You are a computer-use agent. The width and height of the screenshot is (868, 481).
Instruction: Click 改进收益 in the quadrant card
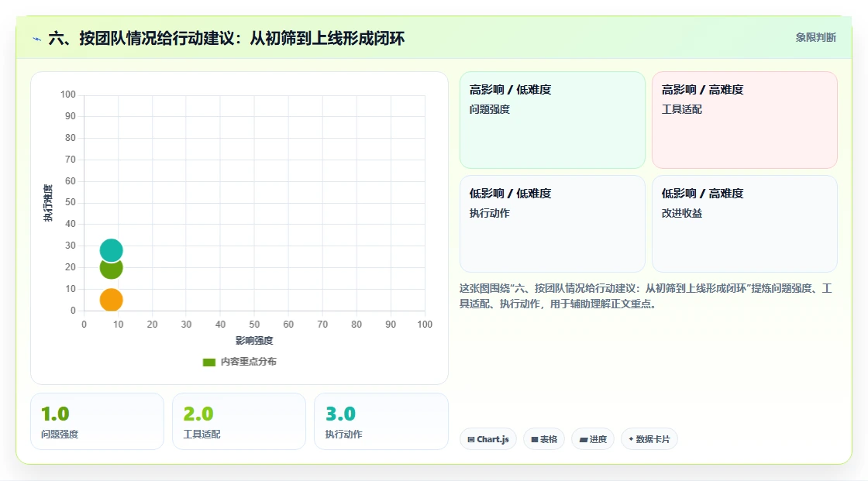(681, 213)
